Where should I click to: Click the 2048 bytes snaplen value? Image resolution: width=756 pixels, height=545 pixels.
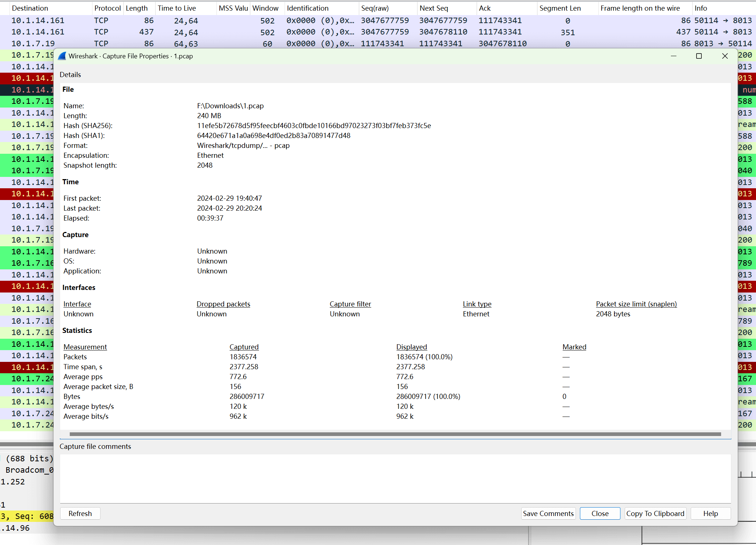pyautogui.click(x=613, y=314)
